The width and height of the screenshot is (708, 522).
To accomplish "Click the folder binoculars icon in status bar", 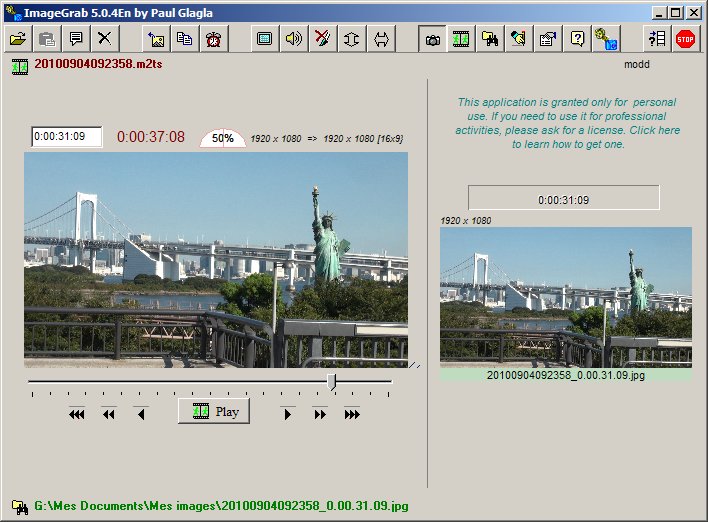I will coord(20,507).
